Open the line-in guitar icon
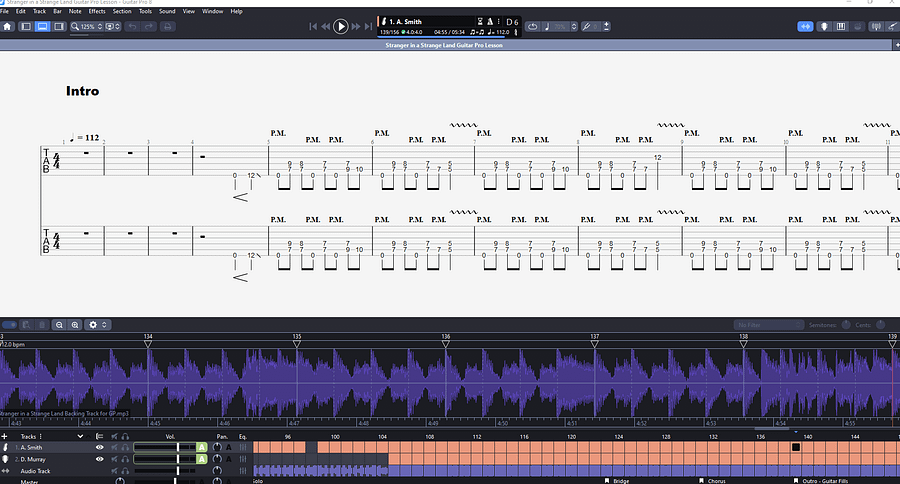The image size is (900, 484). 892,26
